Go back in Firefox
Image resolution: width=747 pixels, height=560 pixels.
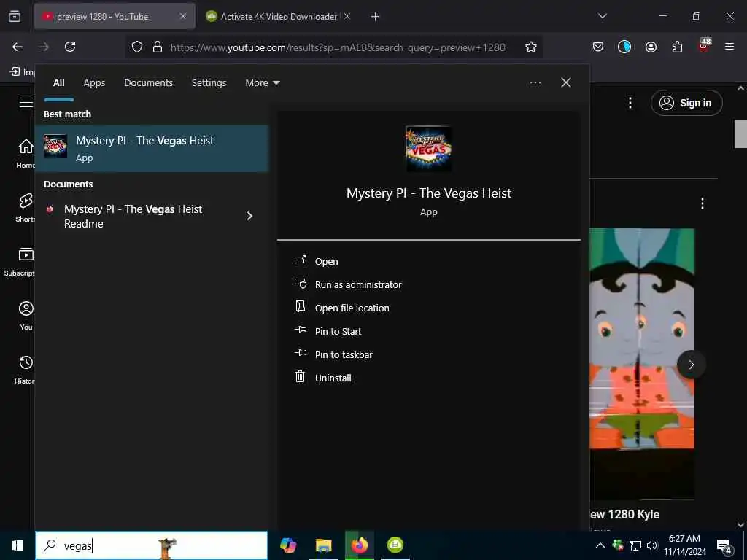(18, 47)
